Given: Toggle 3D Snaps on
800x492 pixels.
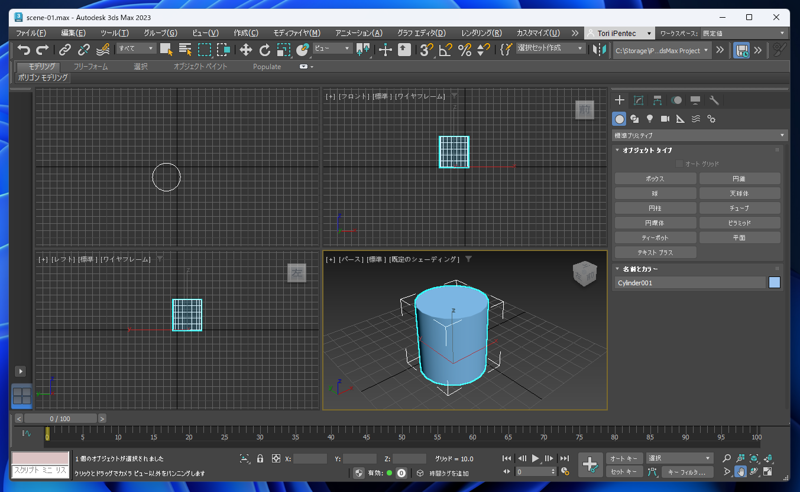Looking at the screenshot, I should click(426, 50).
